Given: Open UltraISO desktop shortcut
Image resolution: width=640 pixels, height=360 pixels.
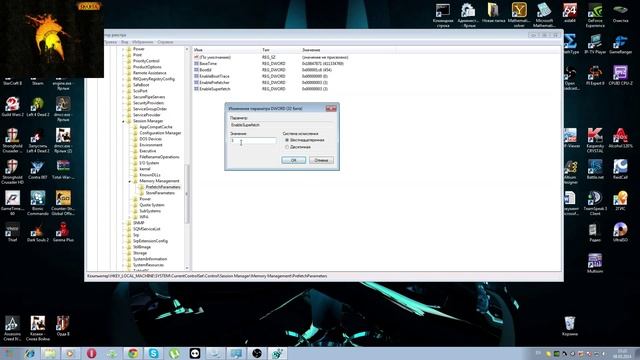Looking at the screenshot, I should coord(620,232).
